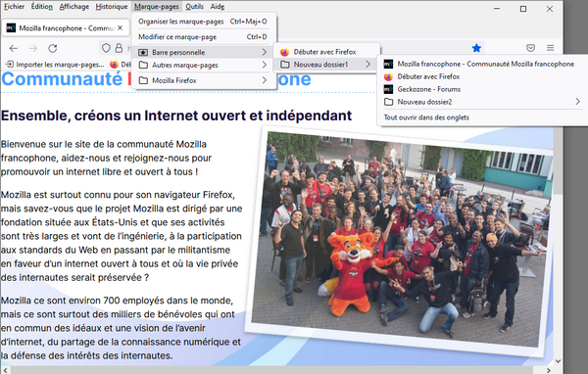This screenshot has height=374, width=588.
Task: Open the Pocket save icon
Action: (x=530, y=48)
